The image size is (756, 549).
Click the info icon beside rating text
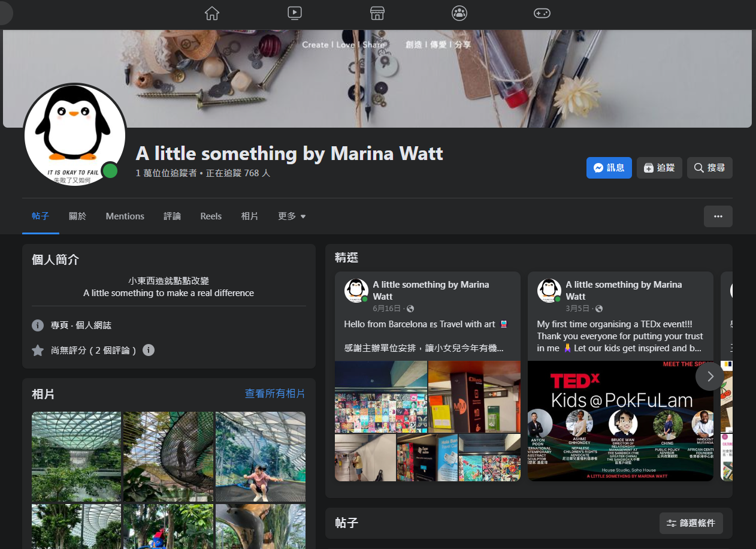coord(149,350)
